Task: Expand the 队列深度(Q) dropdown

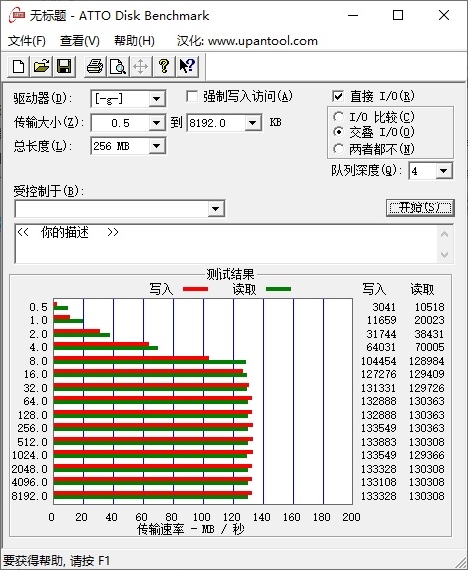Action: pyautogui.click(x=444, y=171)
